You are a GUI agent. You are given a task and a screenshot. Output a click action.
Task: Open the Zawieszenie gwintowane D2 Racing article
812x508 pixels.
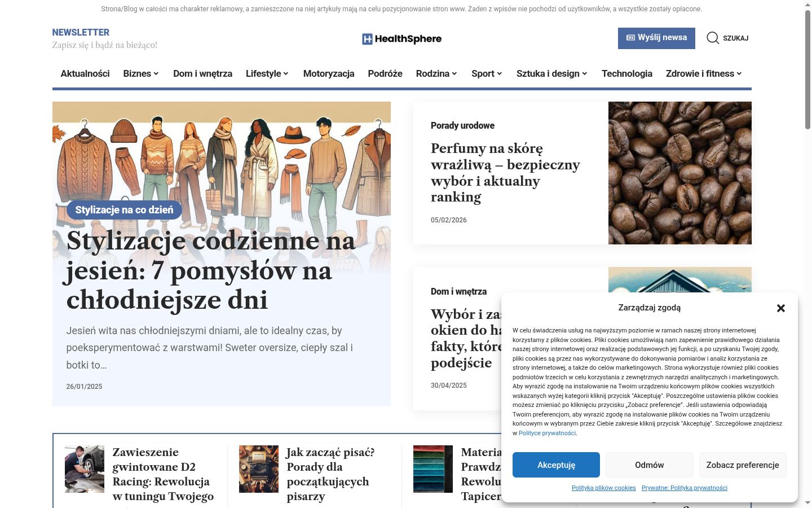pyautogui.click(x=163, y=474)
